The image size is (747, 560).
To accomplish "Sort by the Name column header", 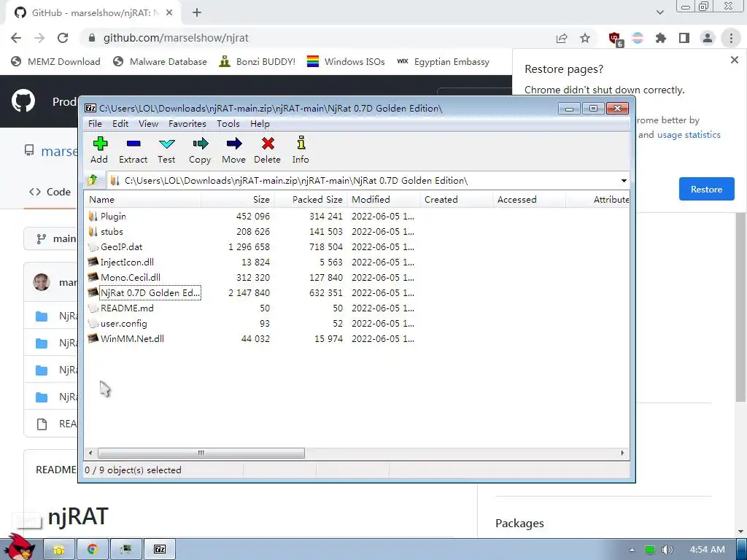I will tap(142, 200).
